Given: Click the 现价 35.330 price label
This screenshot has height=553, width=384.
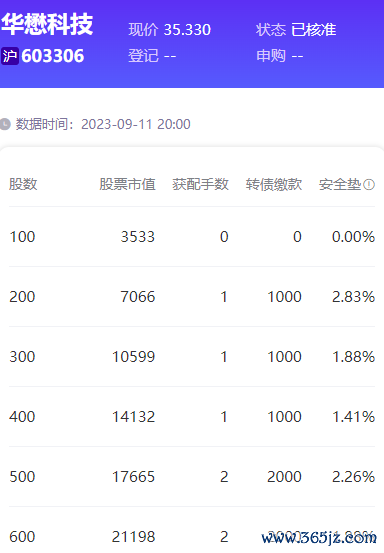Looking at the screenshot, I should tap(169, 30).
